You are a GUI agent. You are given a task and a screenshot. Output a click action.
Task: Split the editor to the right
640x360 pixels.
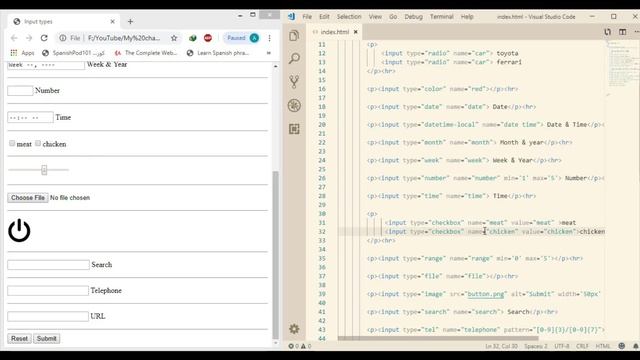tap(622, 32)
